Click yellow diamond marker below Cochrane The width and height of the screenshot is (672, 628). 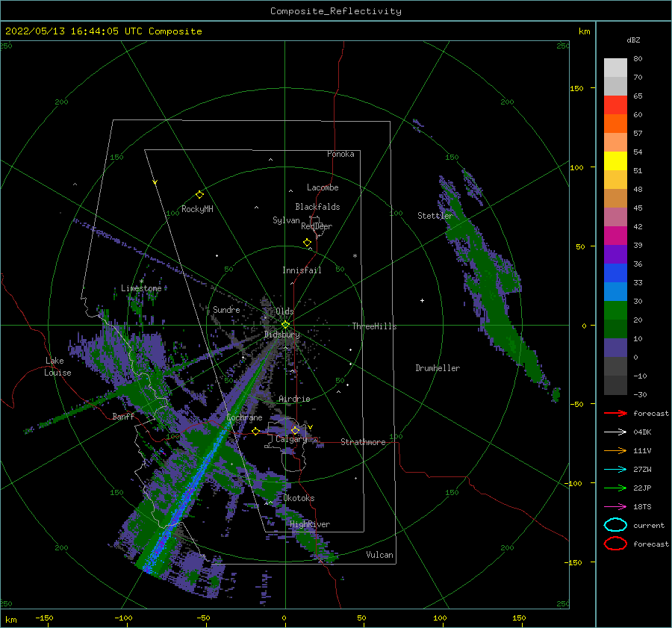point(255,431)
